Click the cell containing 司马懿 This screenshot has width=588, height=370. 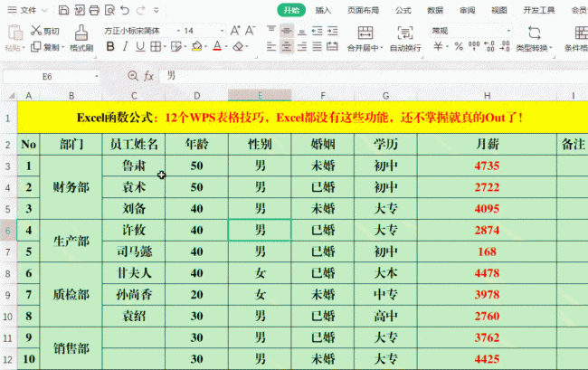pyautogui.click(x=134, y=251)
